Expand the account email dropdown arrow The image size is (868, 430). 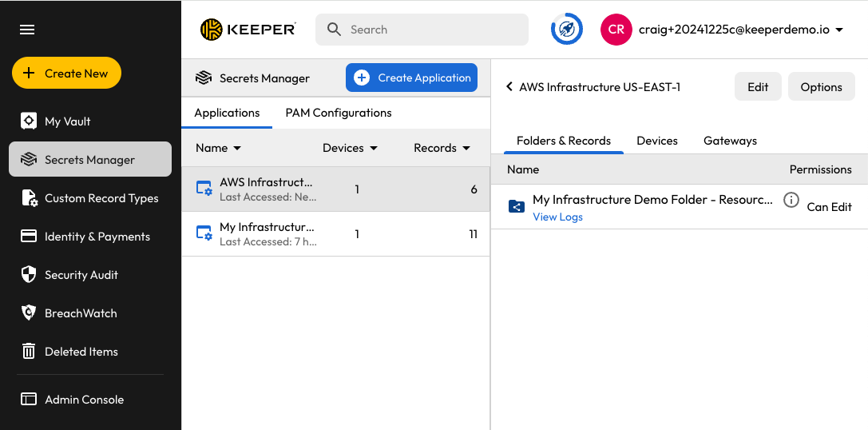[839, 30]
